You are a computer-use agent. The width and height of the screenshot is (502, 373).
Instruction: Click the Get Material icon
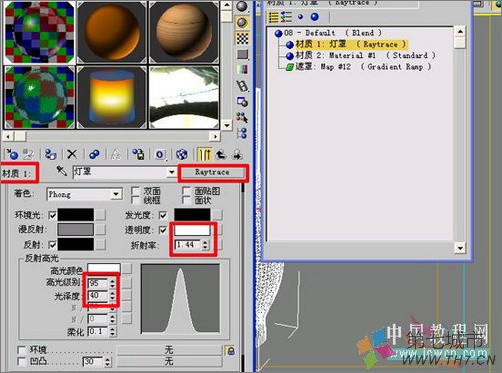pyautogui.click(x=12, y=154)
